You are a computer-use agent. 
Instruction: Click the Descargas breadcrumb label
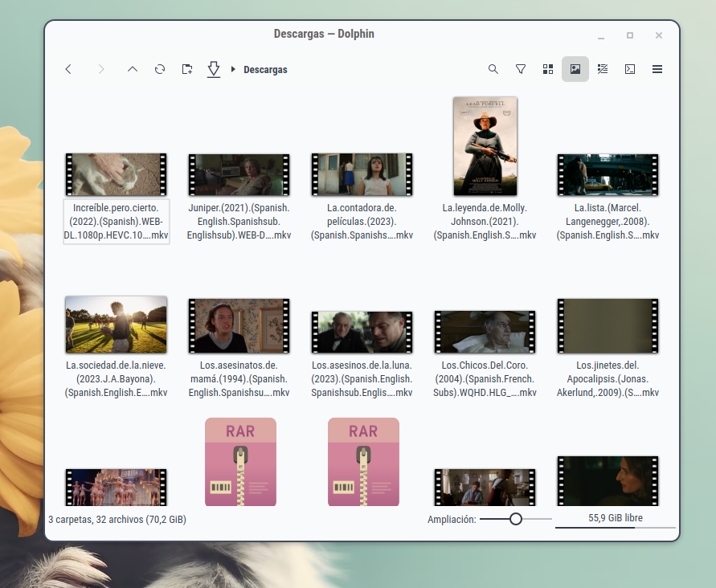coord(265,70)
